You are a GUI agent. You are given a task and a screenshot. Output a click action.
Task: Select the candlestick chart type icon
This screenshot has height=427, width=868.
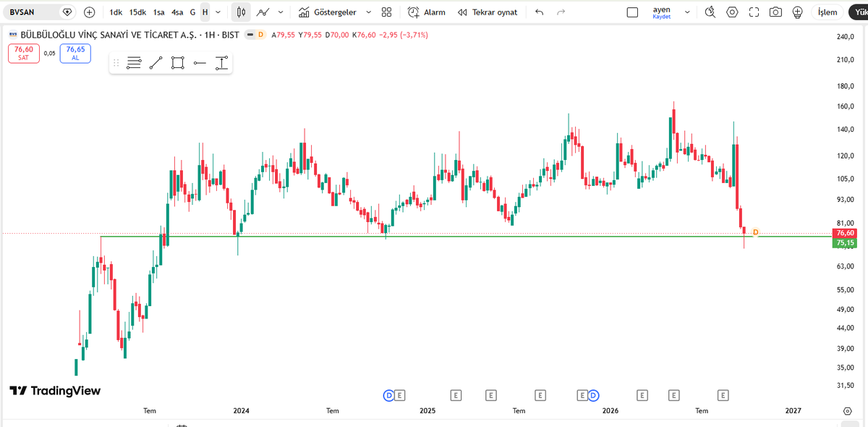coord(242,12)
